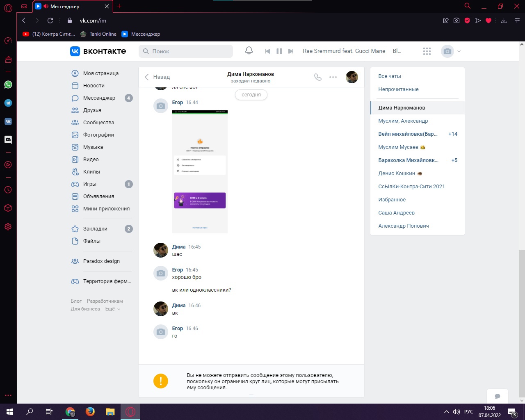Open WhatsApp in the Opera sidebar
The width and height of the screenshot is (525, 420).
point(8,84)
